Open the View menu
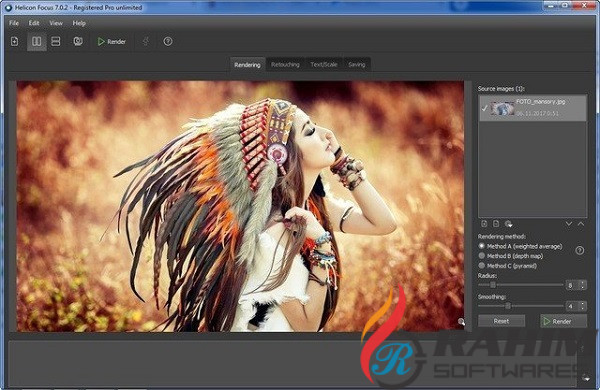 click(56, 23)
